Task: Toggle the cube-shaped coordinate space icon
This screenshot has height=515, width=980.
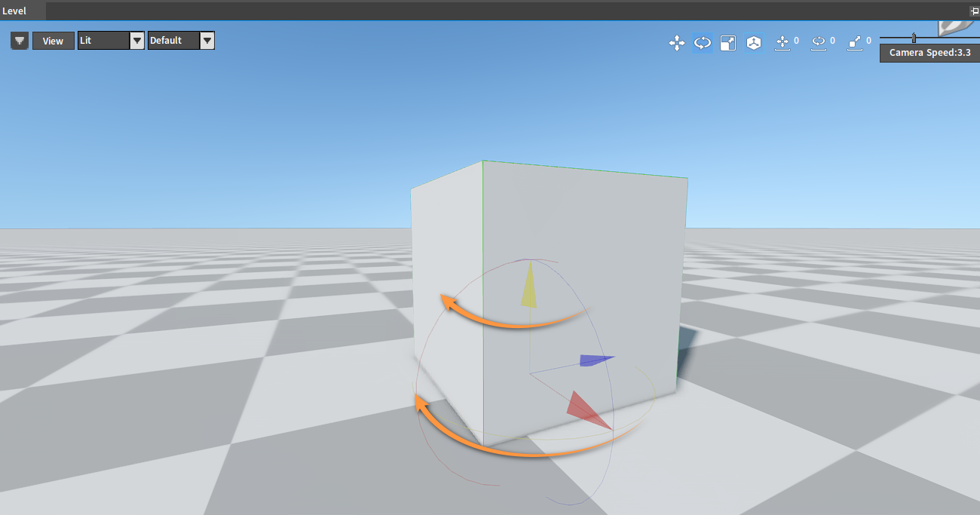Action: (x=754, y=43)
